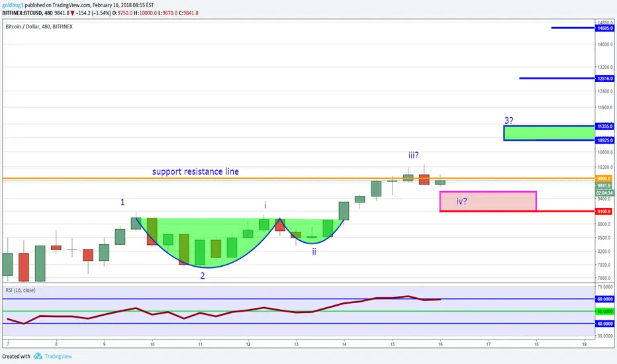The height and width of the screenshot is (364, 617).
Task: Select the lowercase 'i' wave label
Action: 265,205
